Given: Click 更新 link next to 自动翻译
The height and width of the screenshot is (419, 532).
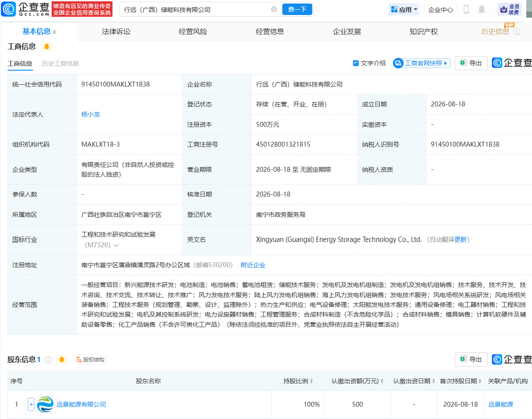Looking at the screenshot, I should click(461, 240).
